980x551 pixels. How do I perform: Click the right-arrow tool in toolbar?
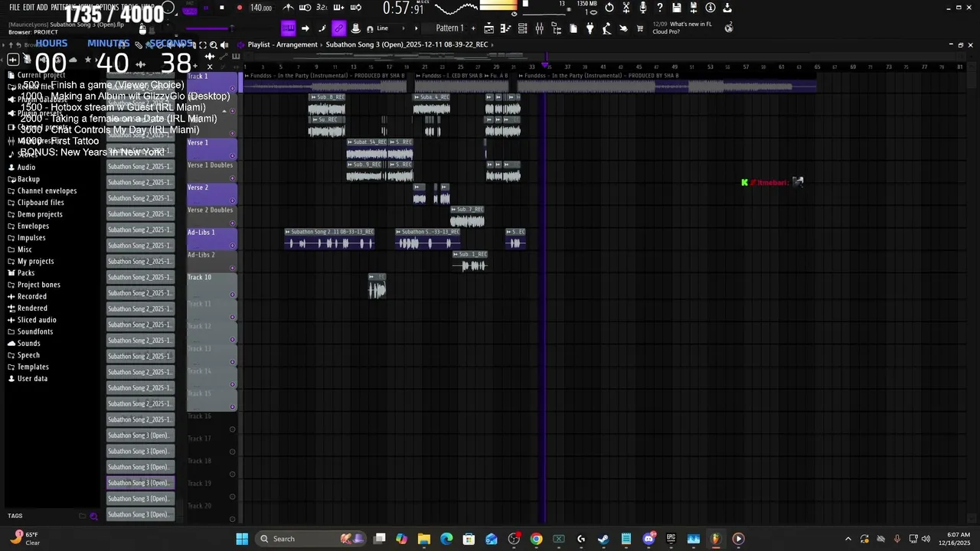[305, 28]
